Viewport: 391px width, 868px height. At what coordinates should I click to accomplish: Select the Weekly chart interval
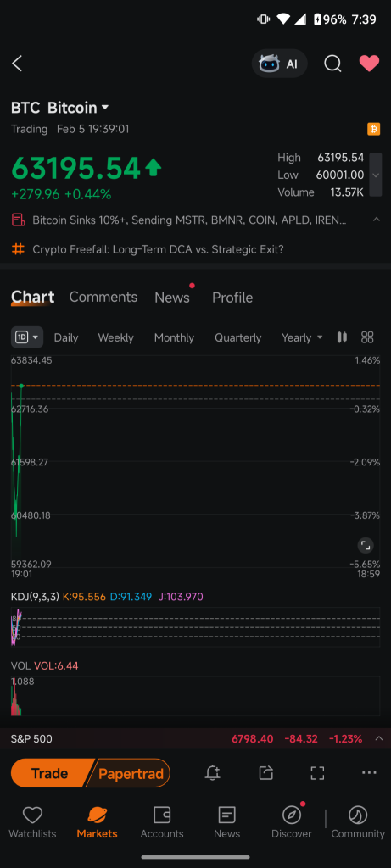coord(115,337)
